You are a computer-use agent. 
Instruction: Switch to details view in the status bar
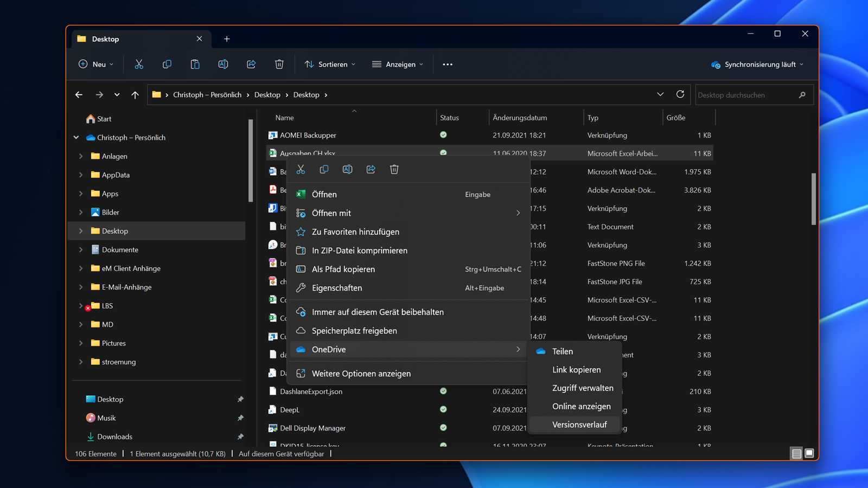(x=796, y=454)
